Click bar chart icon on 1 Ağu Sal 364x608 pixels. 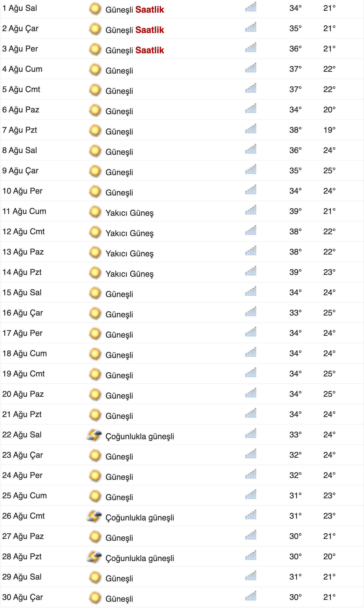point(251,7)
